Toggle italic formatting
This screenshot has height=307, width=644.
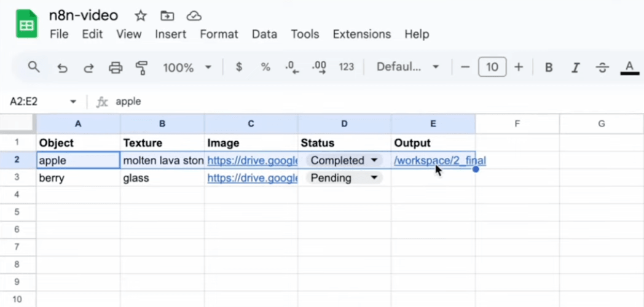click(576, 68)
